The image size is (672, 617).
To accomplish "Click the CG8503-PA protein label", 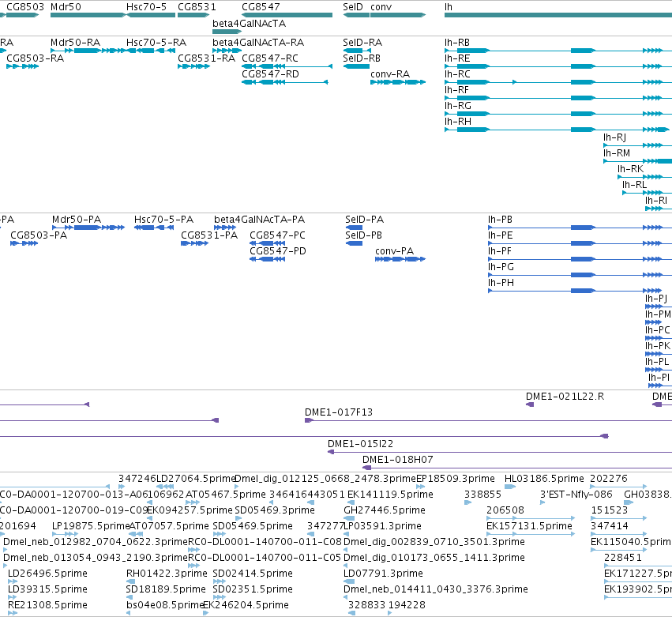I will [39, 235].
